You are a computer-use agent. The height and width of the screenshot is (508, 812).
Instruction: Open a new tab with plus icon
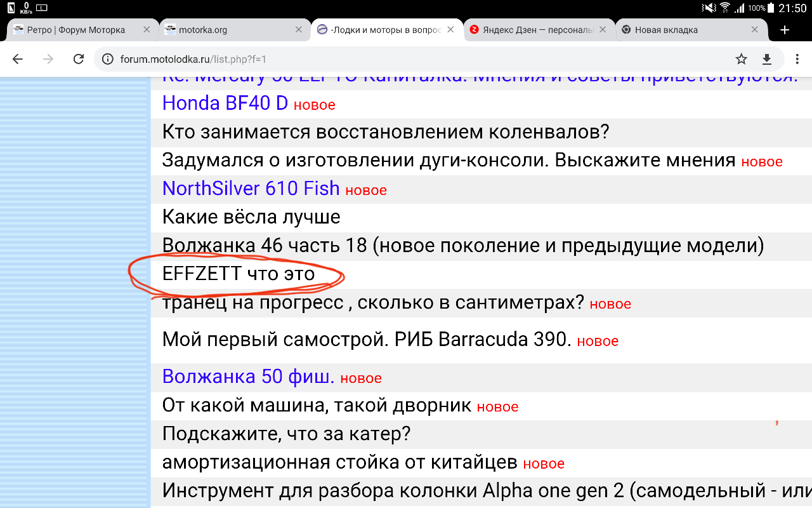click(785, 30)
